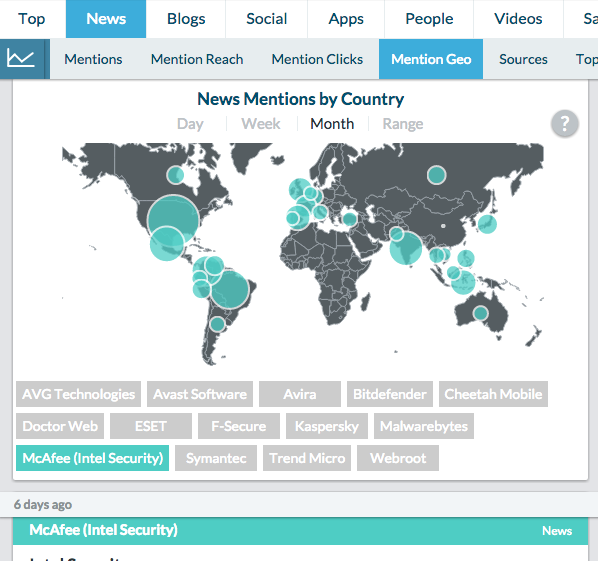Screen dimensions: 598x561
Task: Toggle the Cheetah Mobile filter
Action: [x=494, y=394]
